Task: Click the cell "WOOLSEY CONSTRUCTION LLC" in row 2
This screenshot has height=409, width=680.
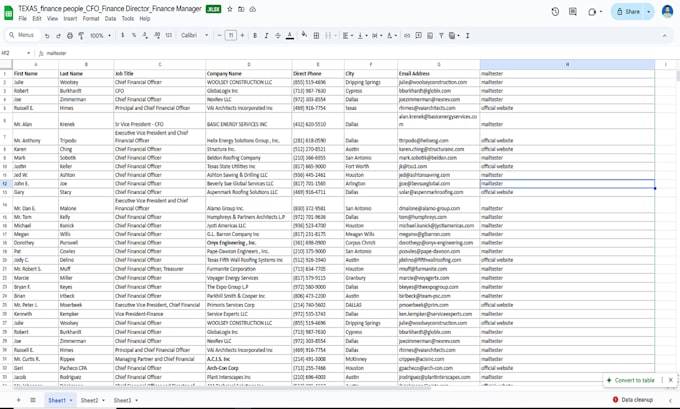Action: point(249,82)
